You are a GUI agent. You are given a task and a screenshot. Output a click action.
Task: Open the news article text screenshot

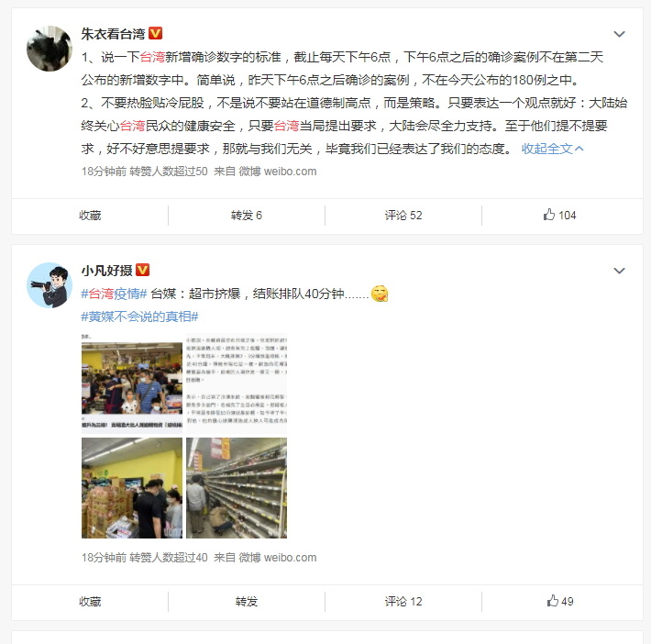coord(237,383)
